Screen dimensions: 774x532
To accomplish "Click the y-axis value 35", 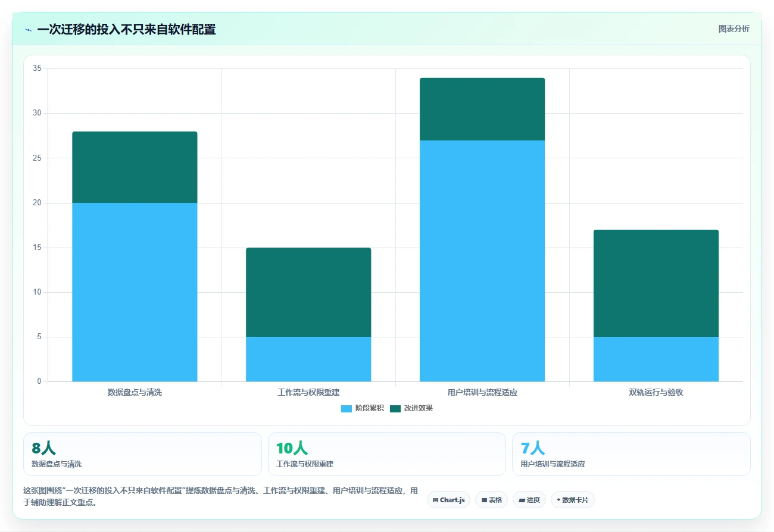I will [37, 68].
